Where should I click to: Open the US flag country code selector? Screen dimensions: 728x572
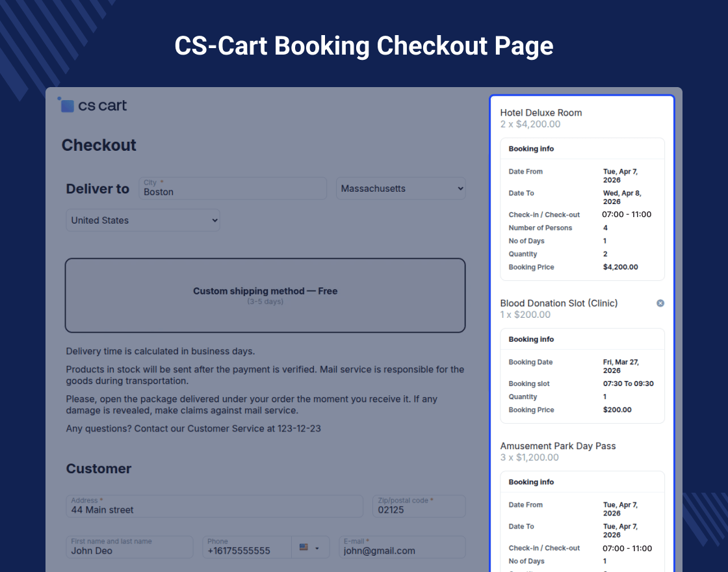(x=309, y=547)
